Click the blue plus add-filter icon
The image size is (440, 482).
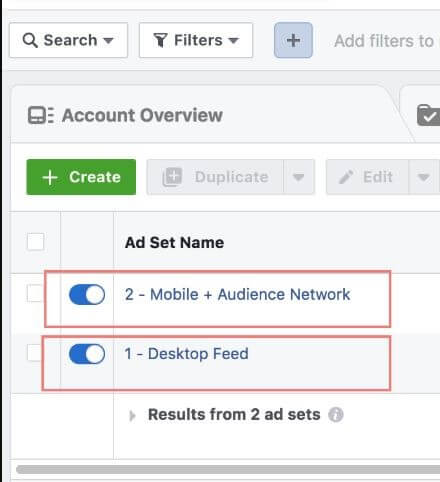pos(293,40)
